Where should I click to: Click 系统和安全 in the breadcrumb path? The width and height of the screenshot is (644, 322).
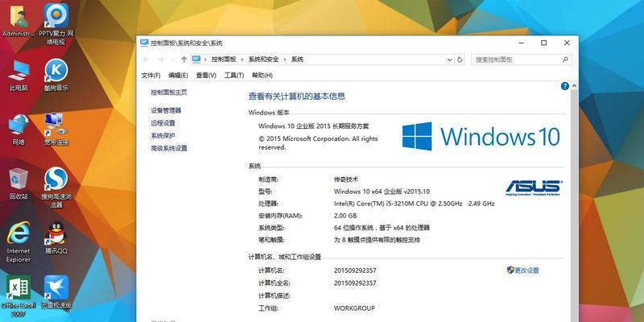tap(264, 60)
